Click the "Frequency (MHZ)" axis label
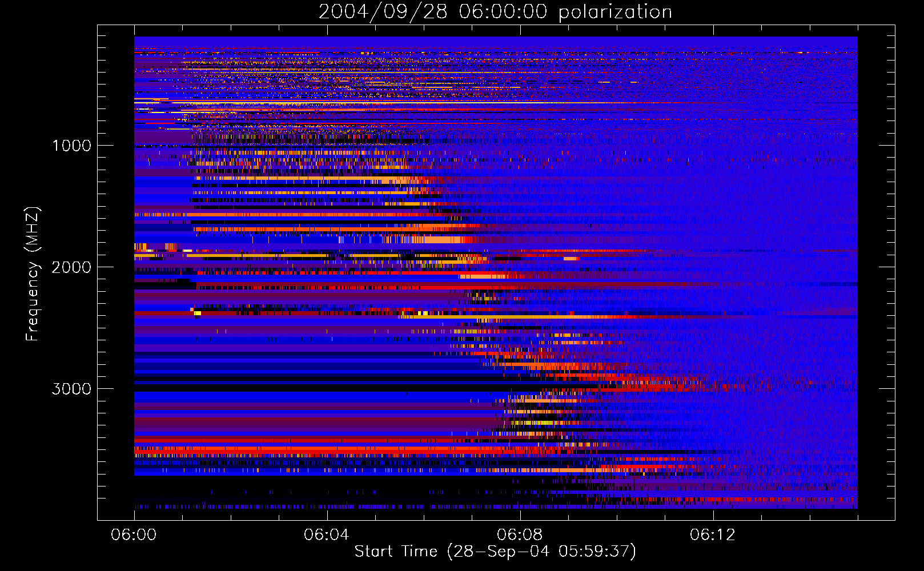Image resolution: width=924 pixels, height=571 pixels. (33, 274)
